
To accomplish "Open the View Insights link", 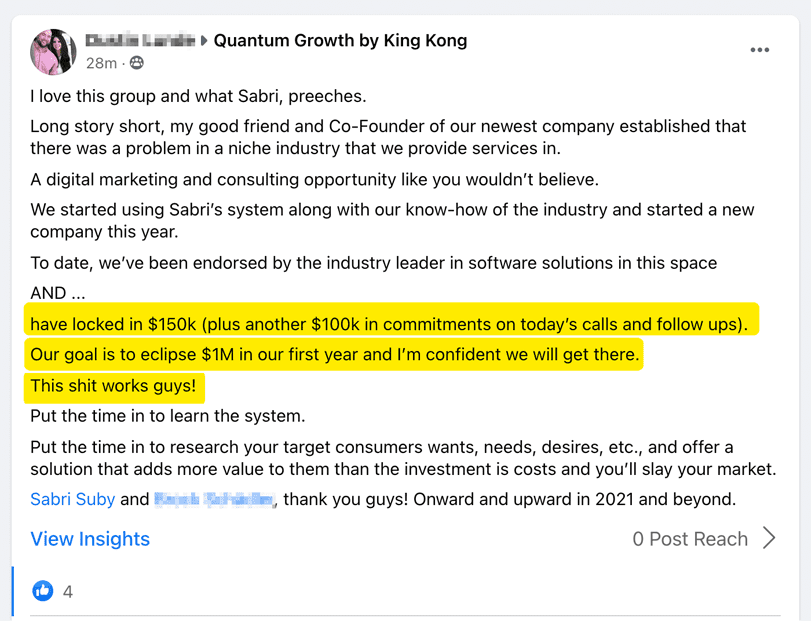I will pyautogui.click(x=90, y=539).
